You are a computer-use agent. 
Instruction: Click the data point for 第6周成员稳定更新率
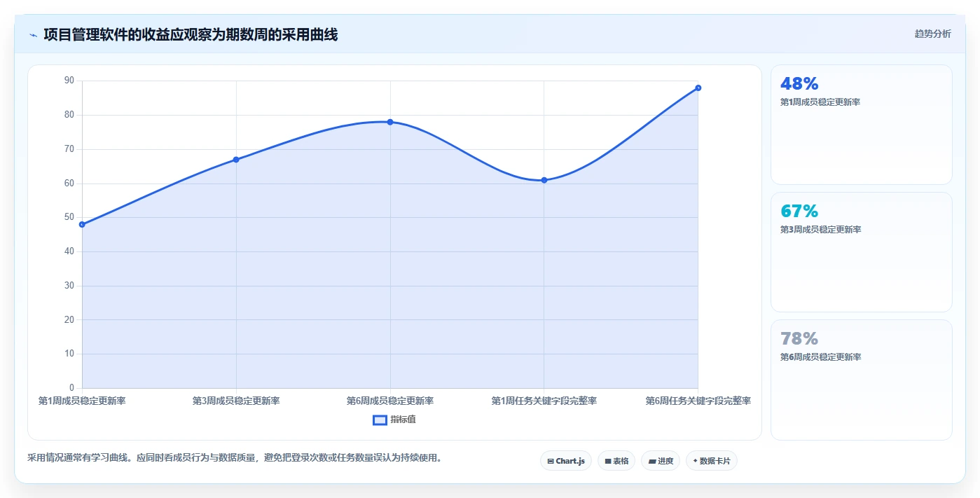tap(390, 122)
